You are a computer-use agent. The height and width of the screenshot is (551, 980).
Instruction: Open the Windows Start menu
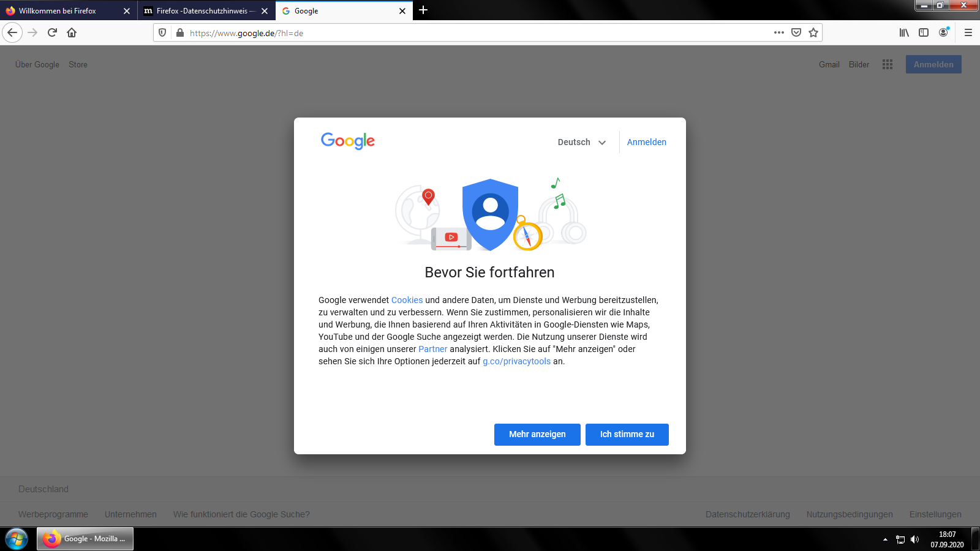tap(17, 539)
